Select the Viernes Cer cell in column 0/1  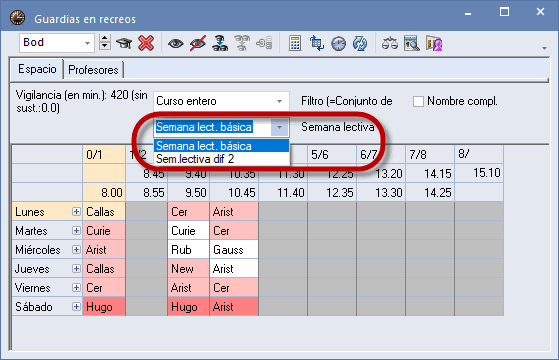point(104,287)
